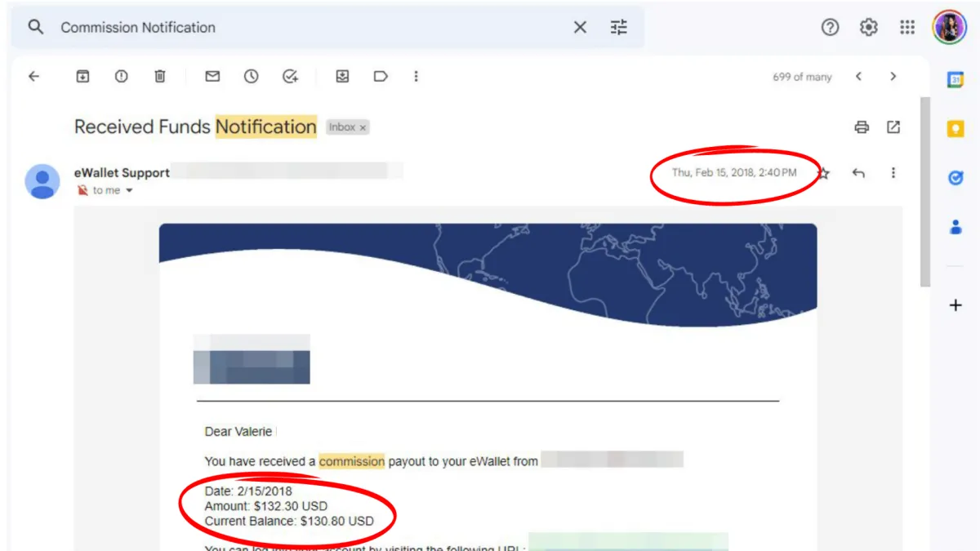
Task: Expand recipient details next to 'to me'
Action: click(128, 191)
